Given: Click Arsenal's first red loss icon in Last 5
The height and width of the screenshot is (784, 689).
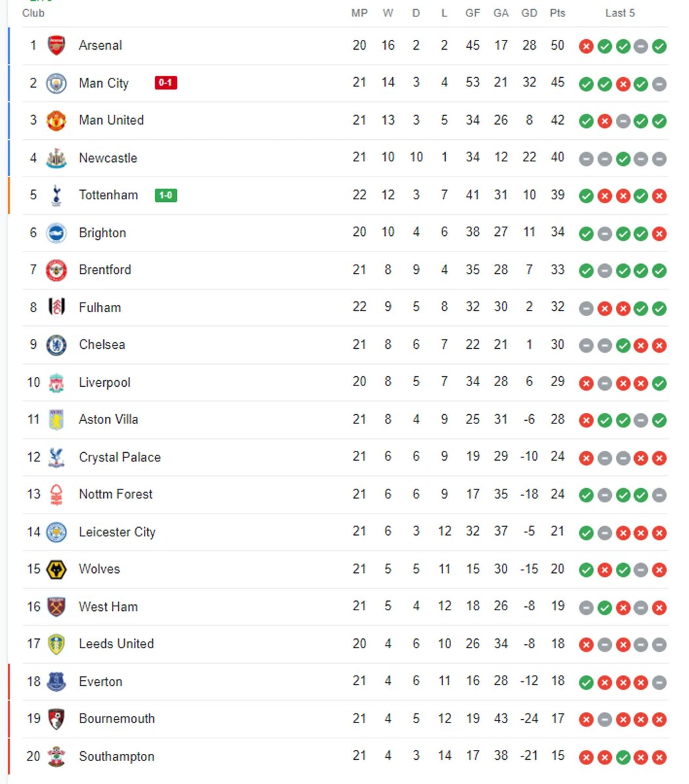Looking at the screenshot, I should [x=586, y=46].
